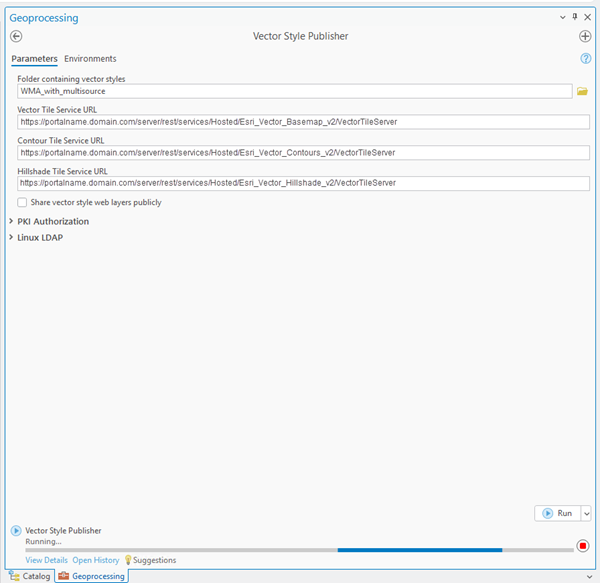
Task: Switch to the Parameters tab
Action: click(x=34, y=59)
